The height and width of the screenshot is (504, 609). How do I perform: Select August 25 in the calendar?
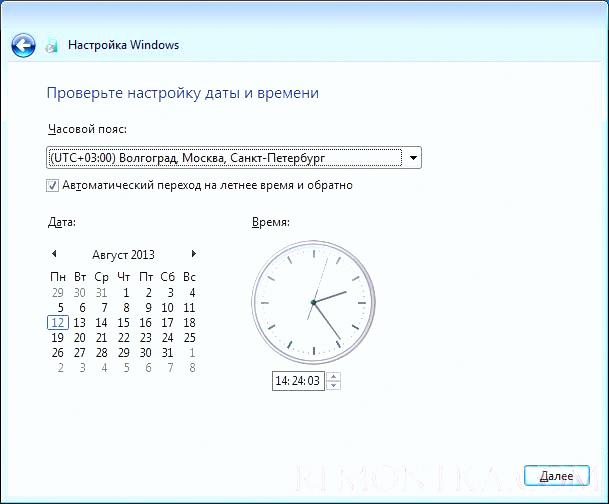(x=190, y=338)
